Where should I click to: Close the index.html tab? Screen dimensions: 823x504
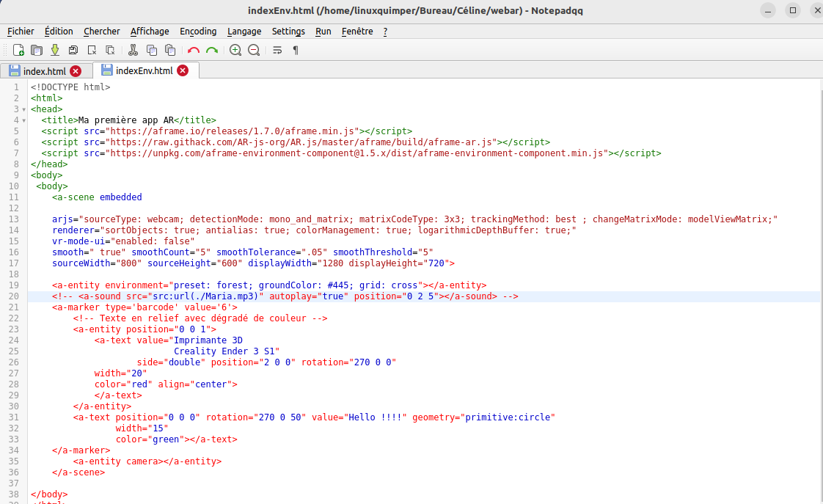(76, 71)
